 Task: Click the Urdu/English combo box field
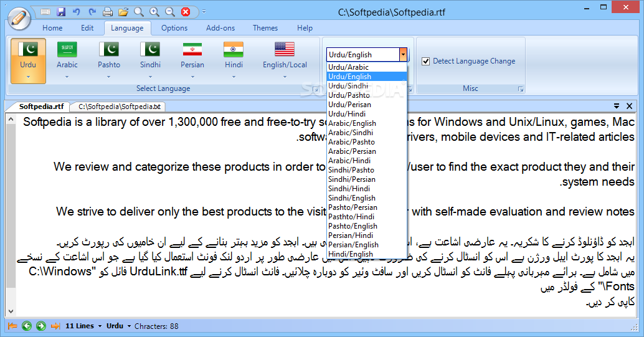tap(363, 55)
